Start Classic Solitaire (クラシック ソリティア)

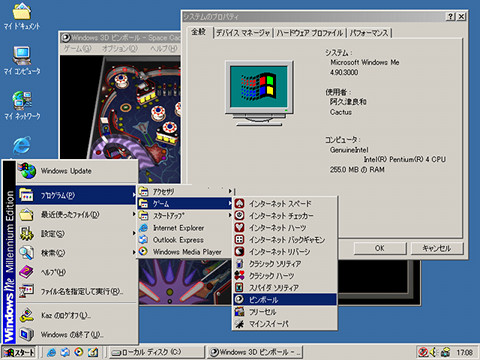coord(285,264)
